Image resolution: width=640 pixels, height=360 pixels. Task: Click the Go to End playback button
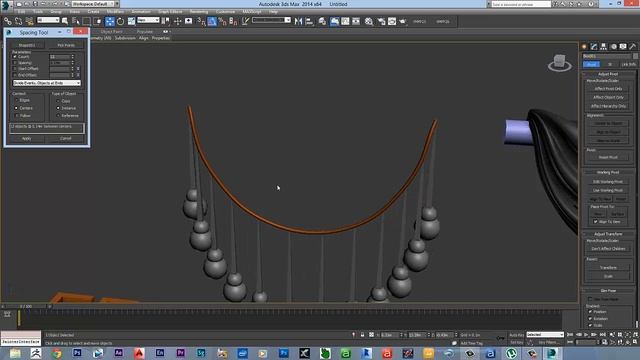[x=602, y=335]
